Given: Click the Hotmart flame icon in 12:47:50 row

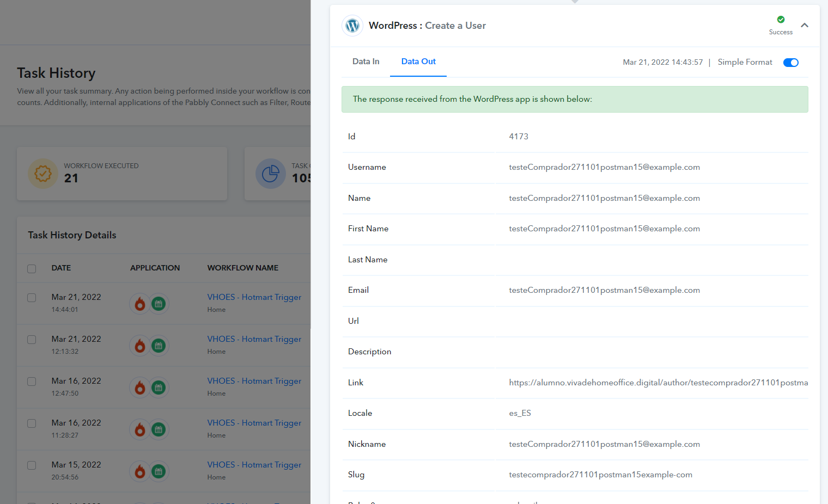Looking at the screenshot, I should [140, 388].
